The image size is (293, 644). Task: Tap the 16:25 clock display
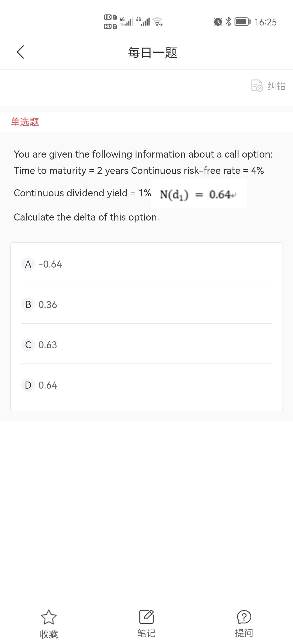click(265, 22)
